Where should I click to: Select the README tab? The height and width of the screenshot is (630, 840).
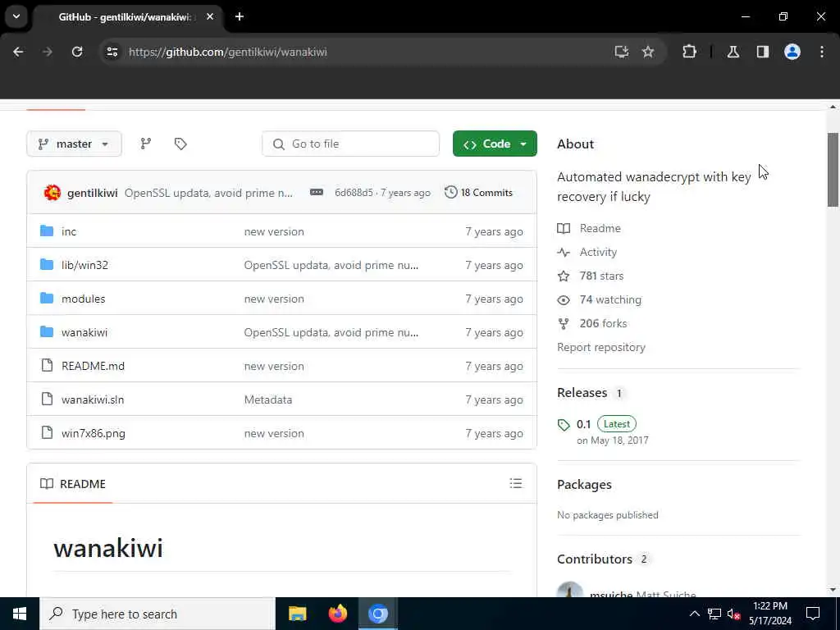point(73,484)
